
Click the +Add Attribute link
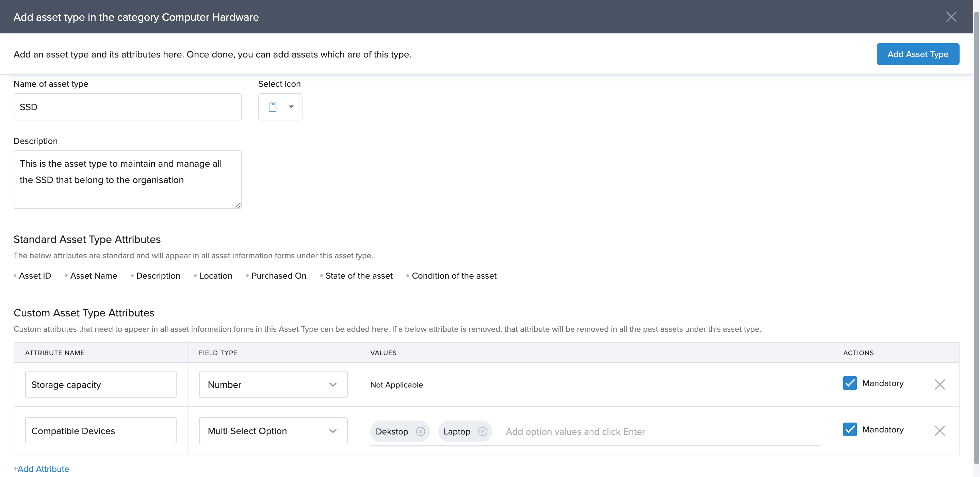tap(41, 469)
